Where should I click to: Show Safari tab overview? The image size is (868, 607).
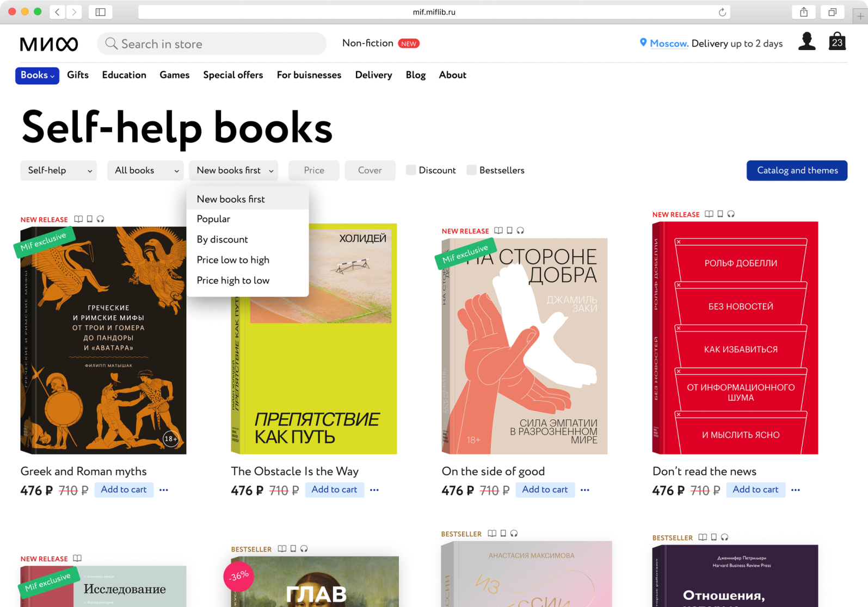pyautogui.click(x=832, y=12)
